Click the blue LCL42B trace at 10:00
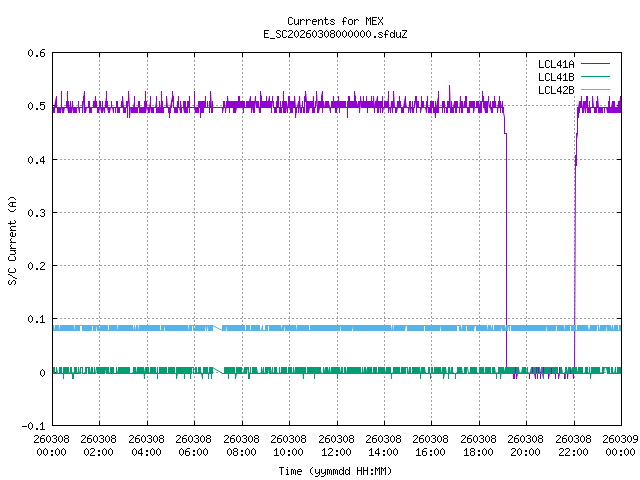Image resolution: width=640 pixels, height=480 pixels. pyautogui.click(x=289, y=327)
